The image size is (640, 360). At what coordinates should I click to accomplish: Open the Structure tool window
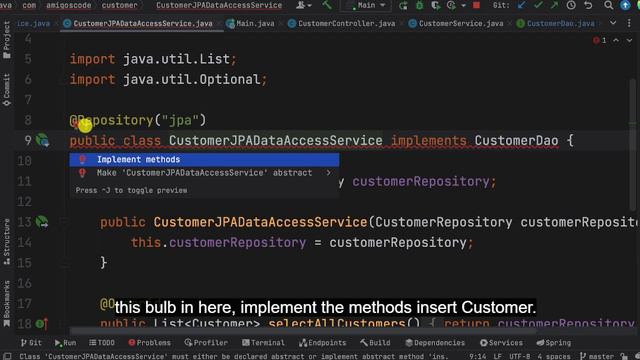(x=7, y=242)
